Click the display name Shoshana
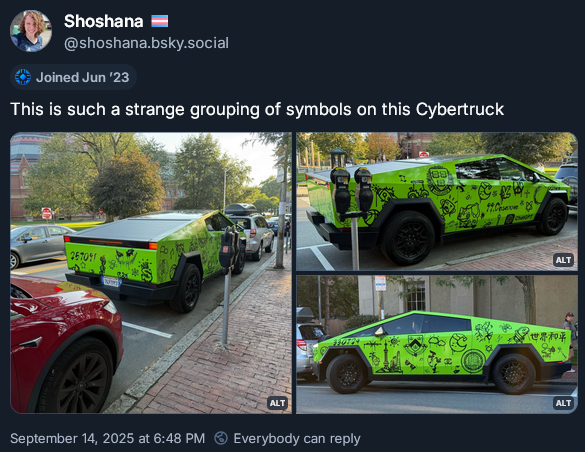585x452 pixels. (103, 21)
